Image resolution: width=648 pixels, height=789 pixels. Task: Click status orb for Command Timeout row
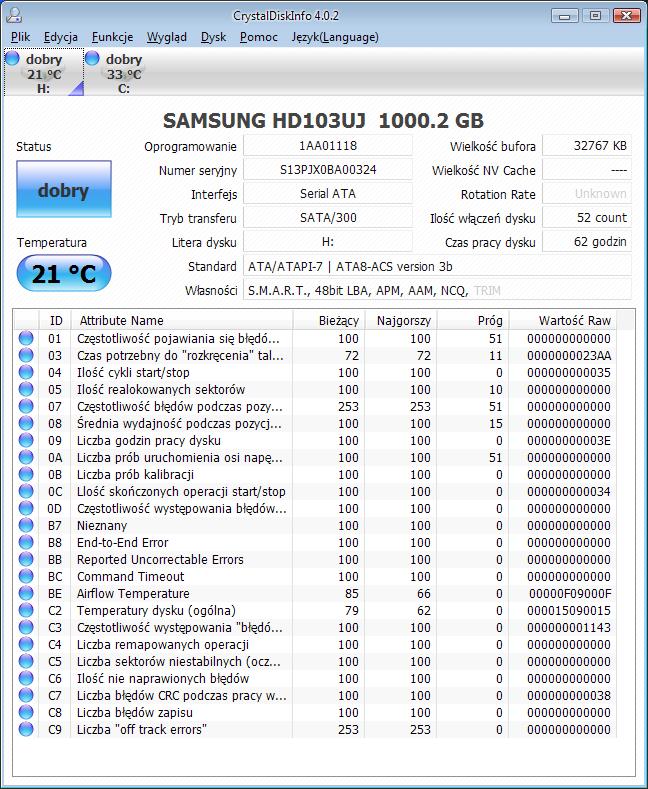[x=26, y=576]
